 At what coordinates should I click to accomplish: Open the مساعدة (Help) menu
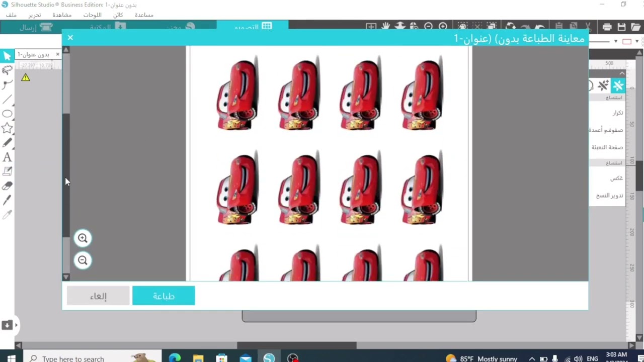pos(144,15)
